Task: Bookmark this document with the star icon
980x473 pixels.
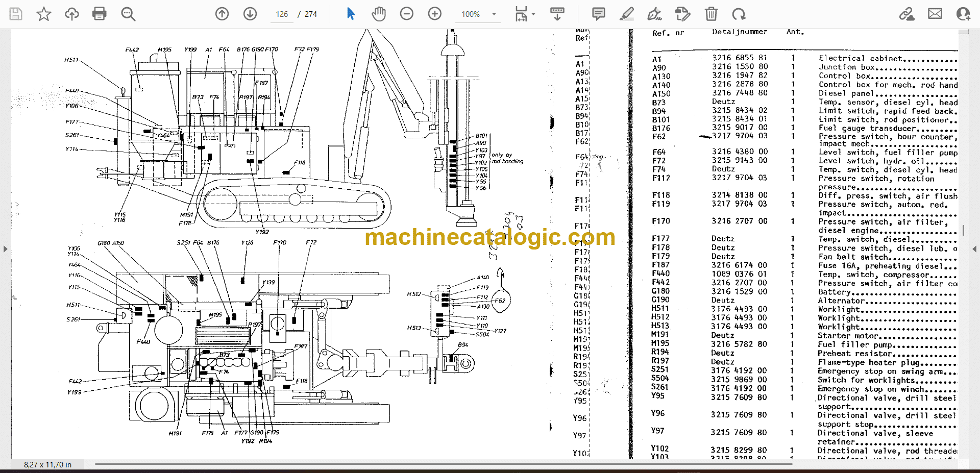Action: coord(44,14)
